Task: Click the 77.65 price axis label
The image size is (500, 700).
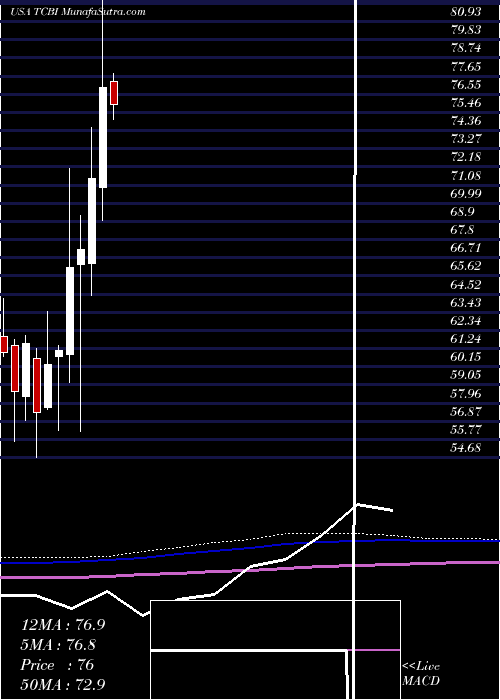Action: [x=466, y=67]
